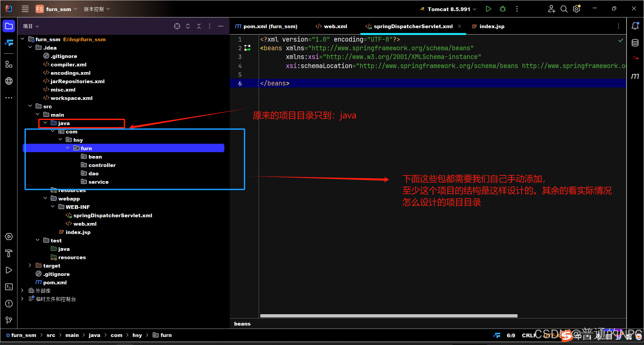Screen dimensions: 644x345
Task: Collapse the src folder
Action: pos(30,106)
